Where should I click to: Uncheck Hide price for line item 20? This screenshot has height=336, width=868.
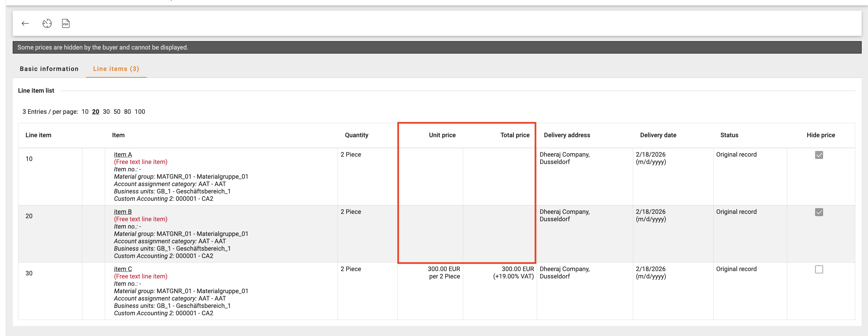(819, 212)
